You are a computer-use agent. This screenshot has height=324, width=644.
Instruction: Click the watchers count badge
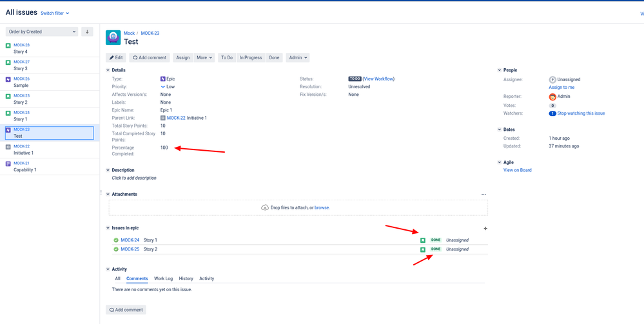click(552, 113)
